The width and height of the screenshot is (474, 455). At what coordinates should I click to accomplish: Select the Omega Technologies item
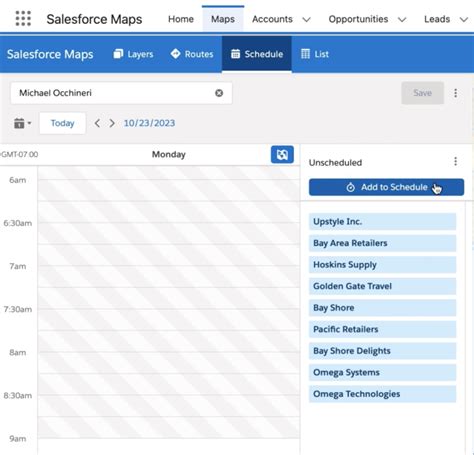[382, 394]
